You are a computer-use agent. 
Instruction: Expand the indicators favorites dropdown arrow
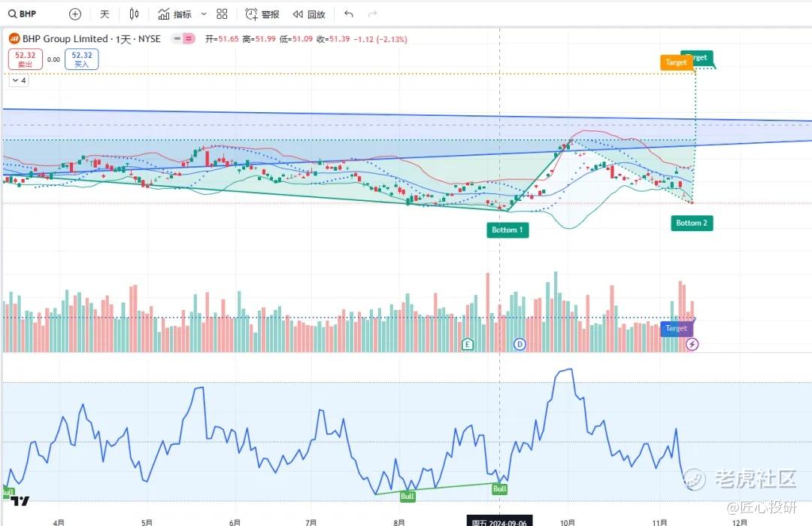coord(204,14)
